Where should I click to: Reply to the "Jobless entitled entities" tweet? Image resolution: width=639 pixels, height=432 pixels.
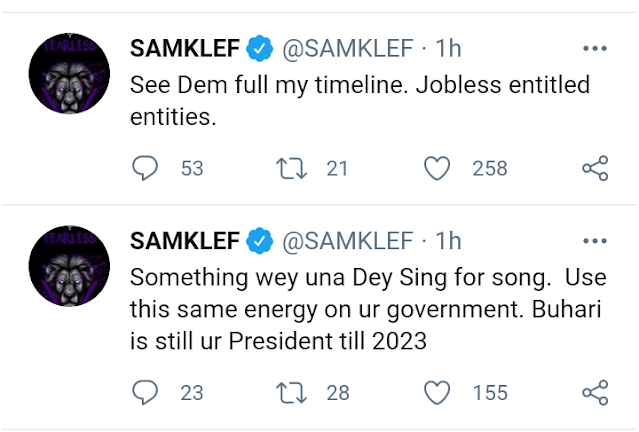tap(145, 169)
